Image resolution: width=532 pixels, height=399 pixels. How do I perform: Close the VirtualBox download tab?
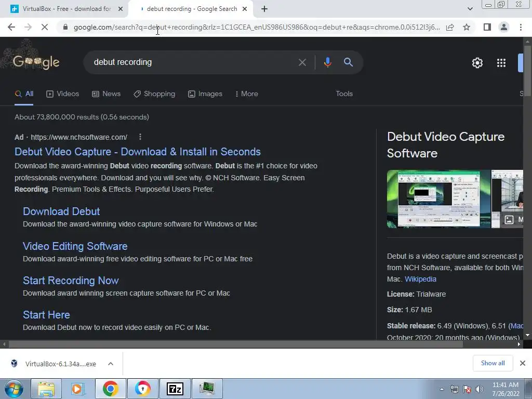pos(120,9)
